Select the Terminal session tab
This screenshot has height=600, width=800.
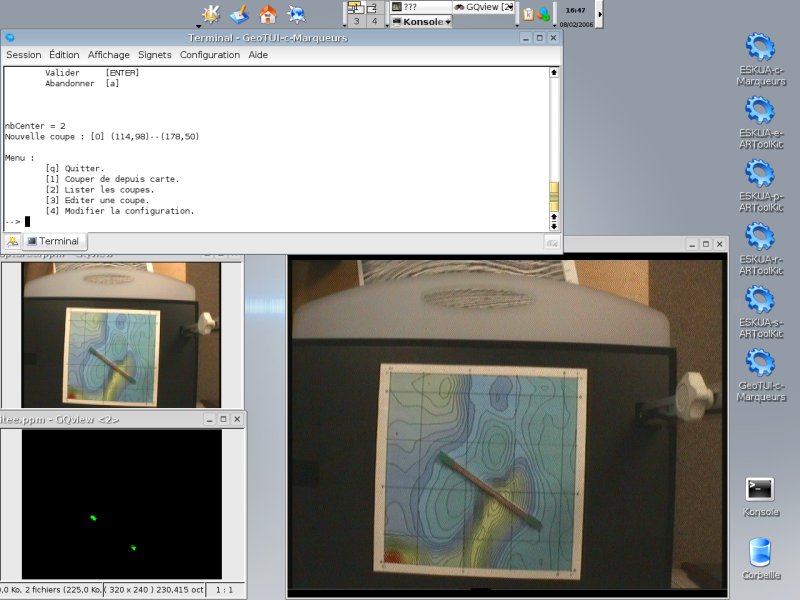55,241
